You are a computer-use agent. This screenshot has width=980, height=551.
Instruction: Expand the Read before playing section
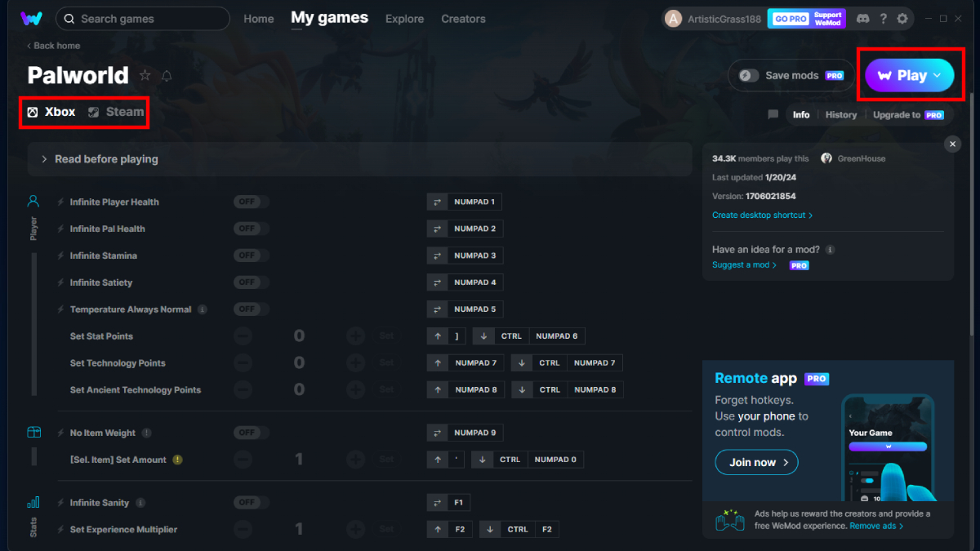pos(106,159)
